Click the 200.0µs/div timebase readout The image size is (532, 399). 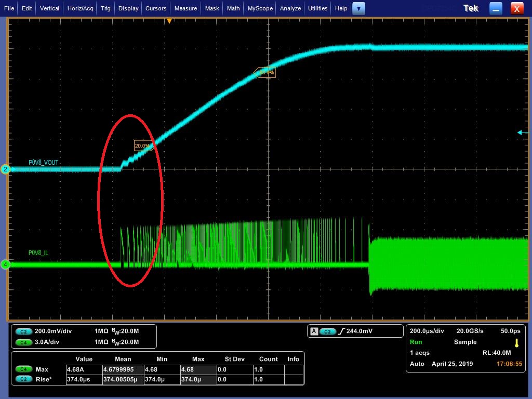427,331
